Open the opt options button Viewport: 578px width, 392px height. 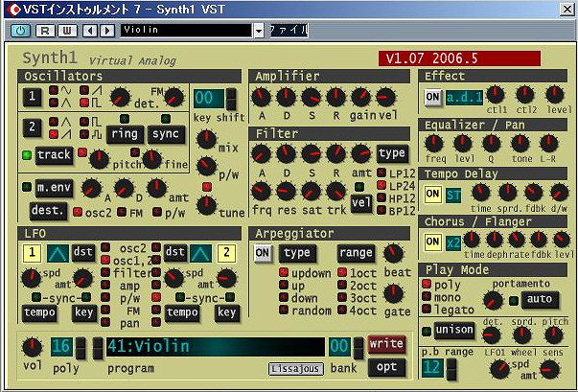pyautogui.click(x=386, y=368)
